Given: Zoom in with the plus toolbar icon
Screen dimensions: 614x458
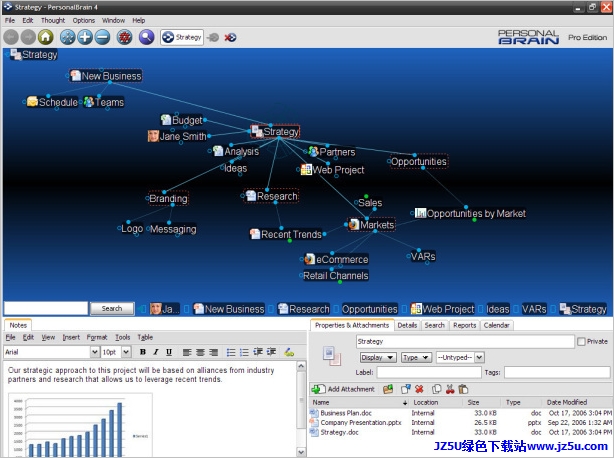Looking at the screenshot, I should pos(85,37).
